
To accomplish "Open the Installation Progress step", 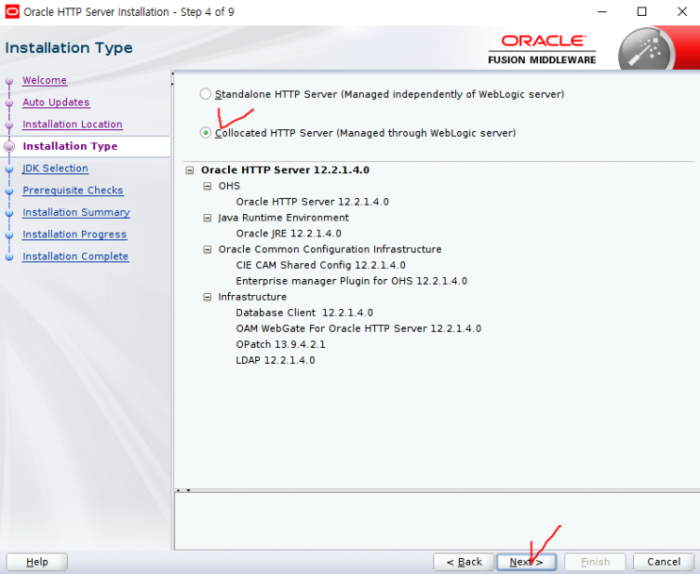I will (75, 234).
